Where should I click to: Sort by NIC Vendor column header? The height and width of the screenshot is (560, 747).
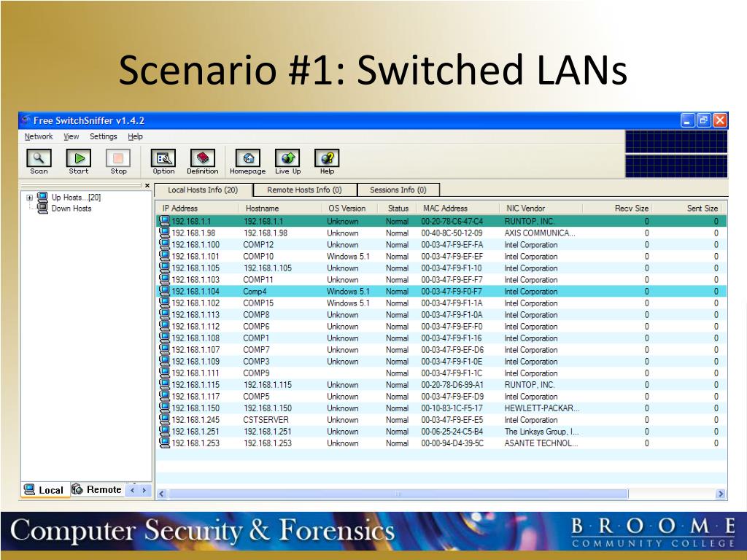[x=541, y=208]
